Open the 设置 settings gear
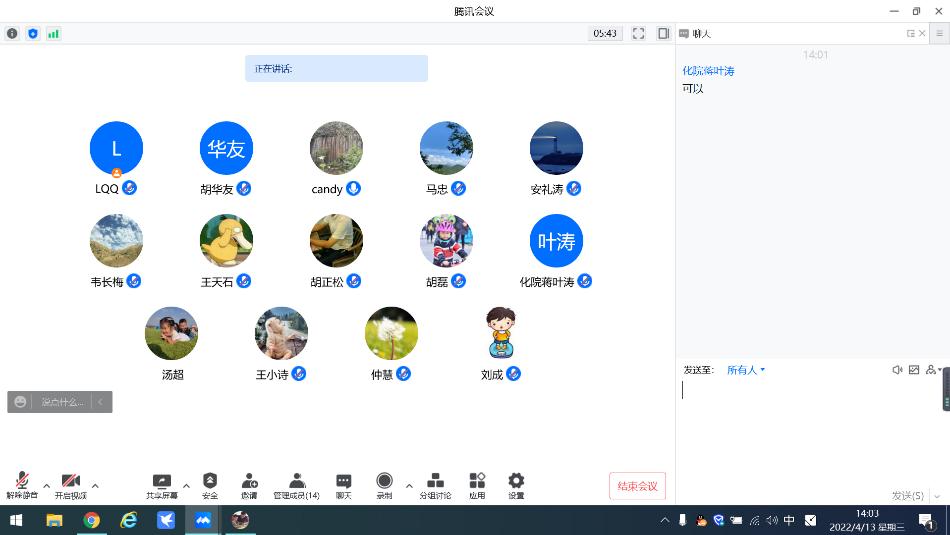This screenshot has height=535, width=950. (516, 485)
